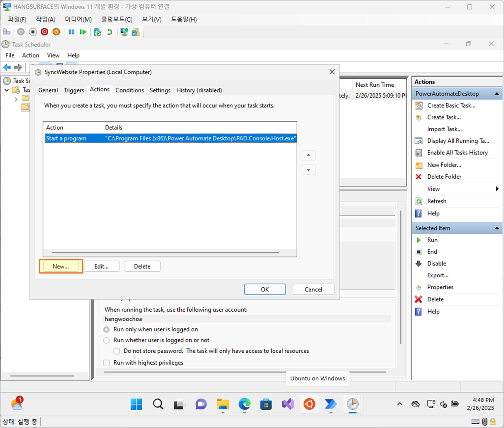Select Run only when user is logged on
Screen dimensions: 504x428
(x=107, y=329)
